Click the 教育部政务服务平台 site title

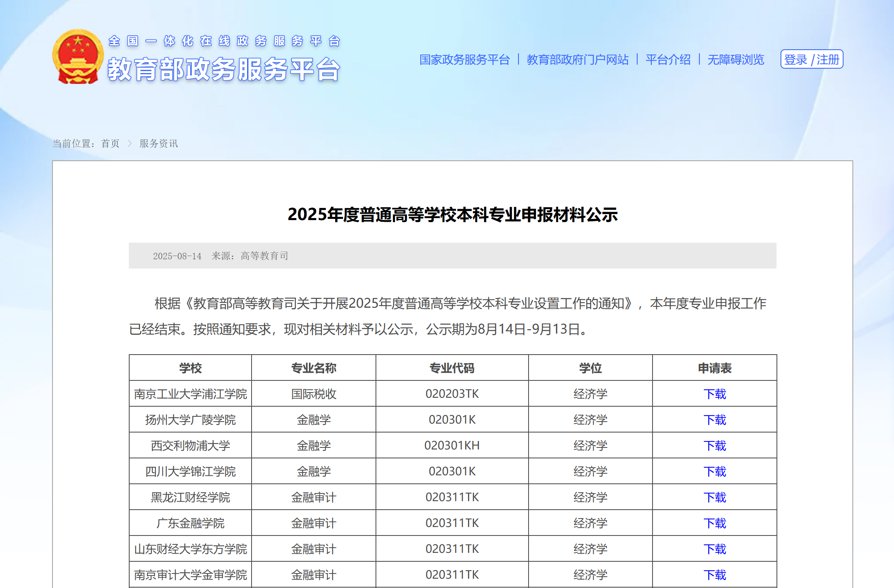point(224,69)
